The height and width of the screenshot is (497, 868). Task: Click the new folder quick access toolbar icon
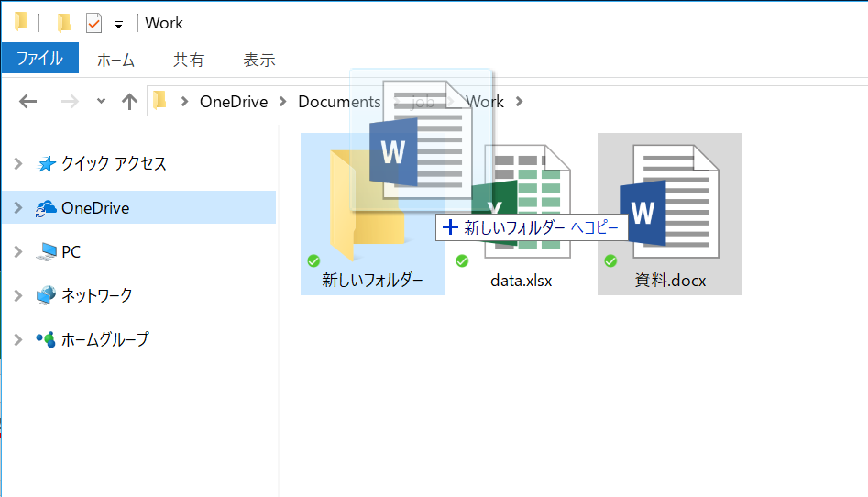pos(63,22)
